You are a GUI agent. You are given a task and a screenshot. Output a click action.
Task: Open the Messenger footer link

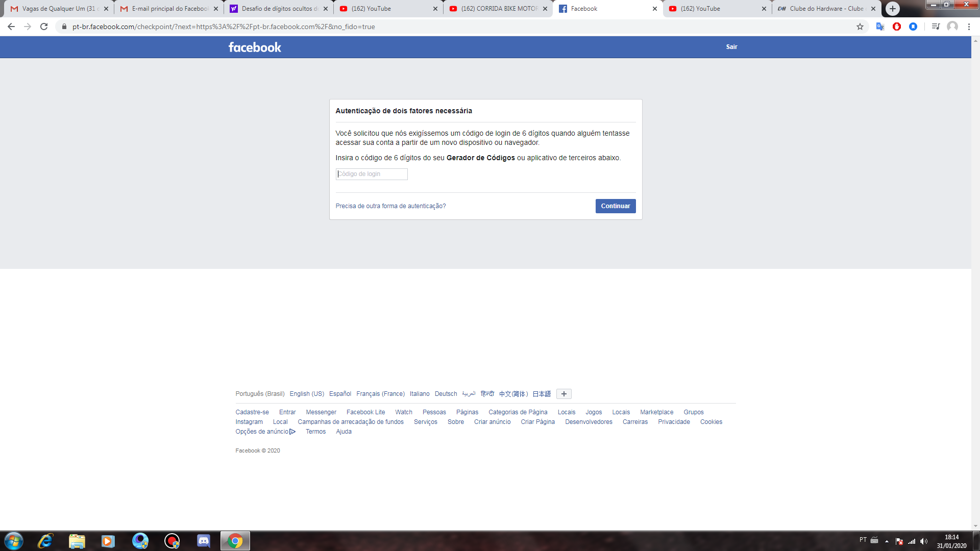tap(321, 412)
